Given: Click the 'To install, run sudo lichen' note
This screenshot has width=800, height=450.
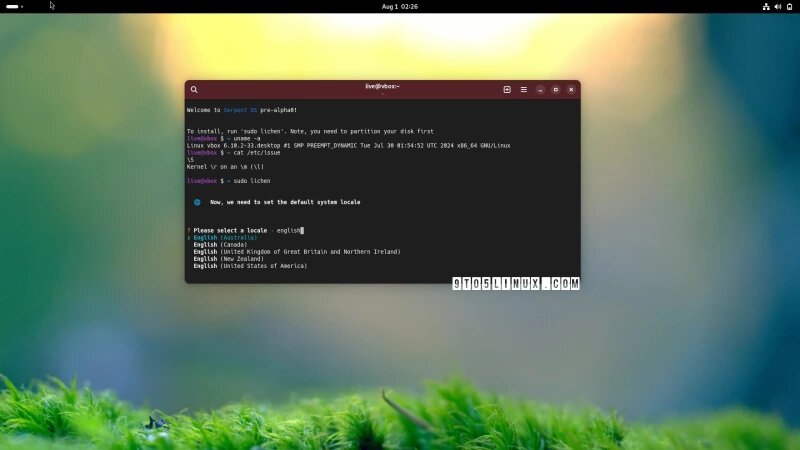Looking at the screenshot, I should 310,131.
